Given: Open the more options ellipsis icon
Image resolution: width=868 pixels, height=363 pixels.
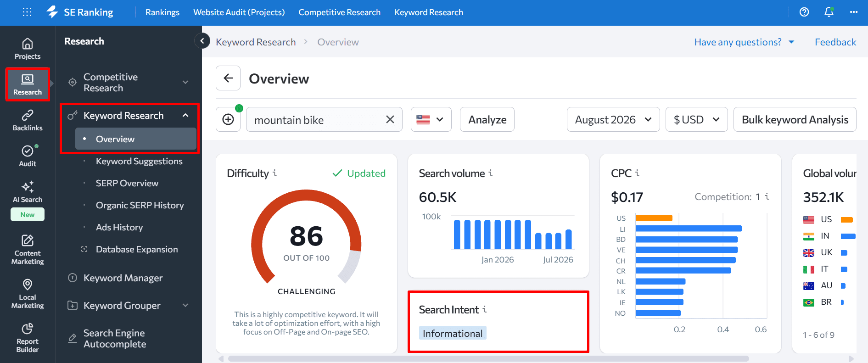Looking at the screenshot, I should [854, 12].
